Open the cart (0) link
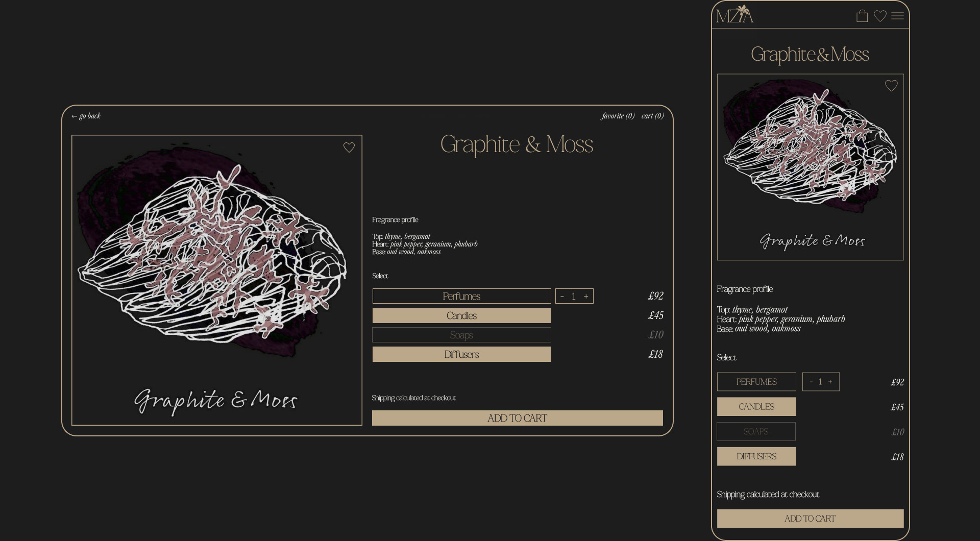This screenshot has height=541, width=980. (652, 116)
